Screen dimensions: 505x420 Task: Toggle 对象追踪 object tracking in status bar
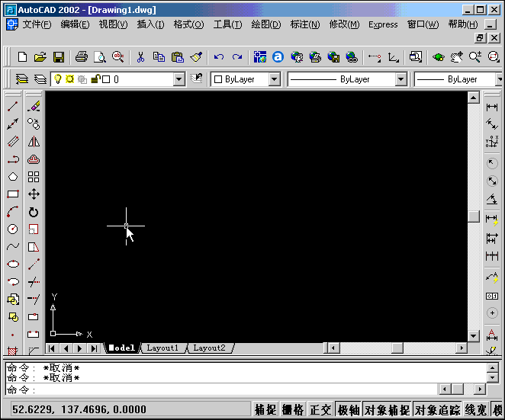point(437,409)
